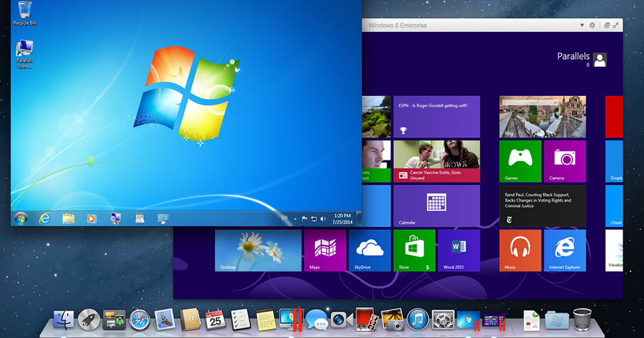This screenshot has height=338, width=644.
Task: Click the 1:20 PM taskbar clock
Action: coord(343,218)
